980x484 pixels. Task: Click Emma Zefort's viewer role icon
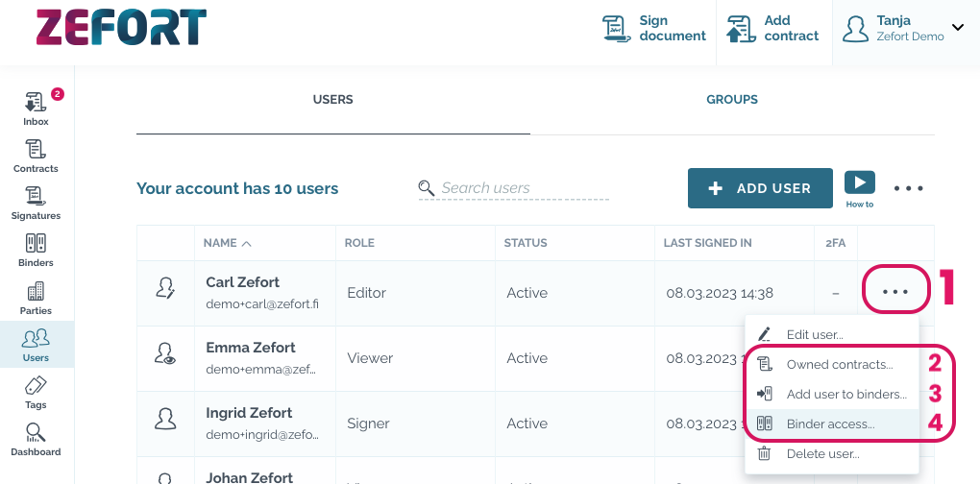coord(165,353)
